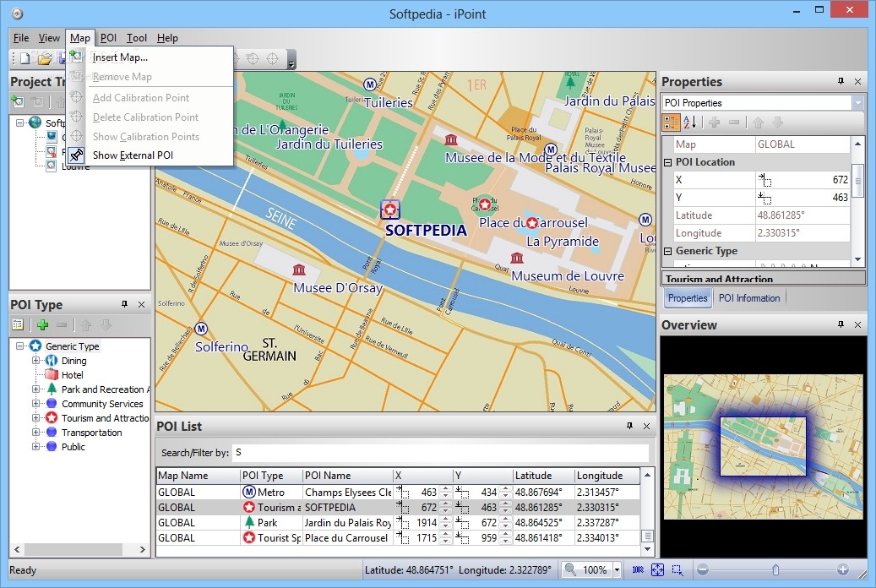Sort POI list by POI Name column

coord(347,475)
